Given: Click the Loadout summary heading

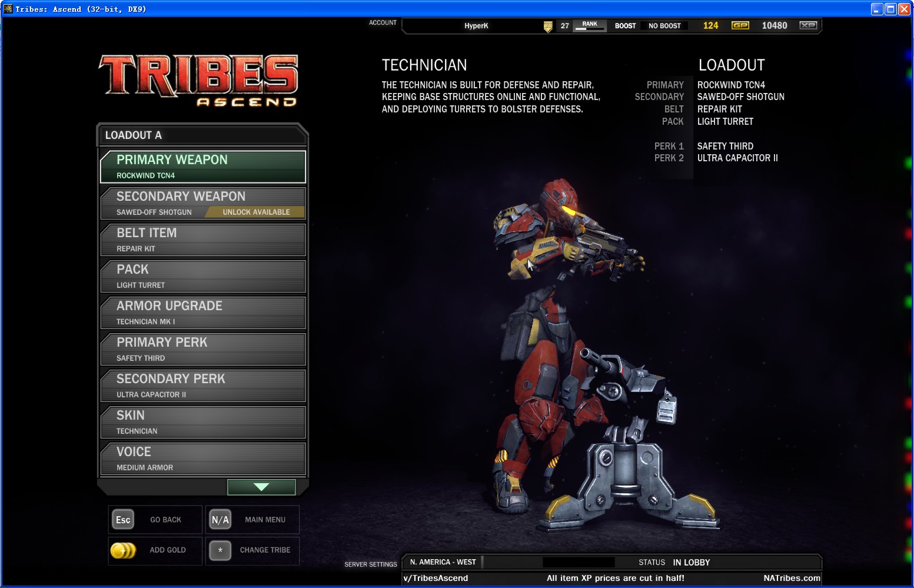Looking at the screenshot, I should tap(732, 65).
